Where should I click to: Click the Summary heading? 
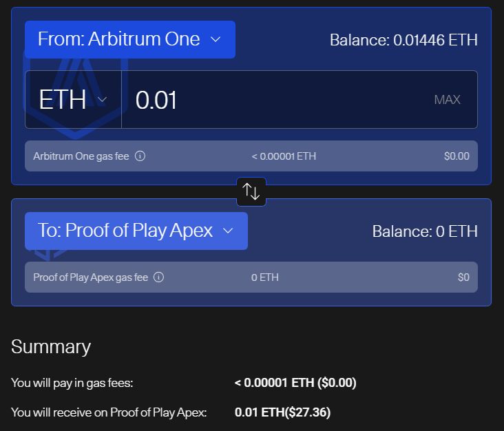51,347
